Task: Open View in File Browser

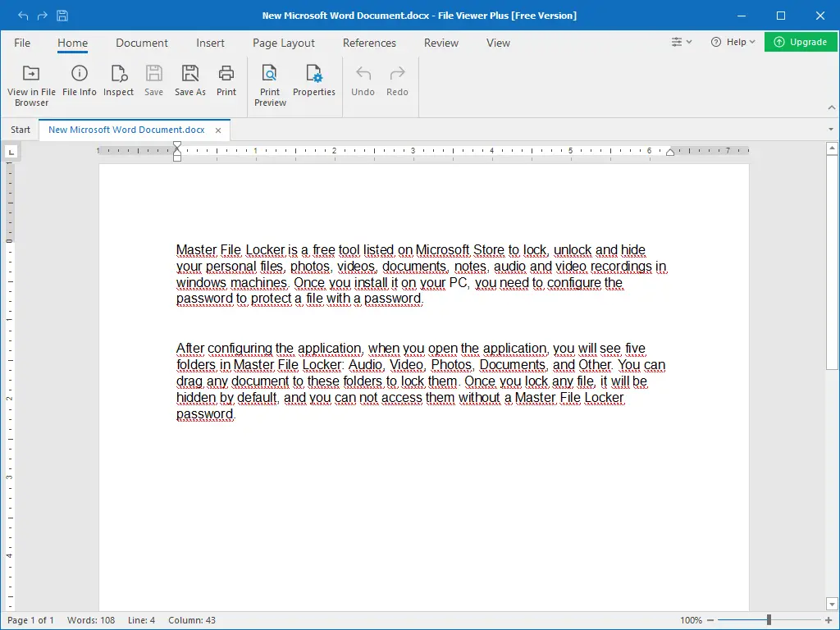Action: click(31, 85)
